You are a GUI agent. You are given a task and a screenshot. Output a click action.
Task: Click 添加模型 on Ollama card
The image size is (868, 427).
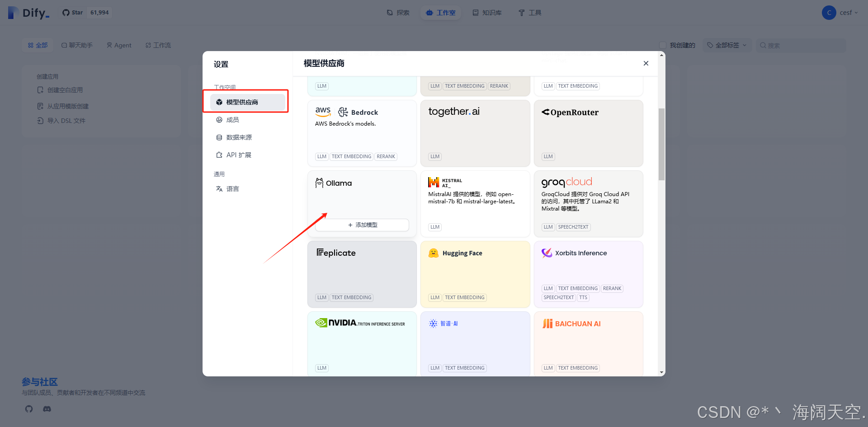tap(362, 225)
